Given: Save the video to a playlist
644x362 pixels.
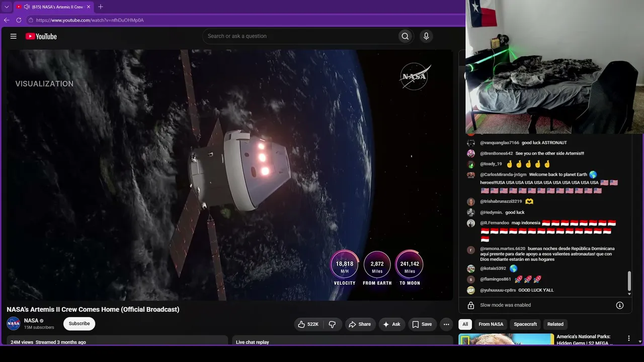Looking at the screenshot, I should (x=422, y=324).
